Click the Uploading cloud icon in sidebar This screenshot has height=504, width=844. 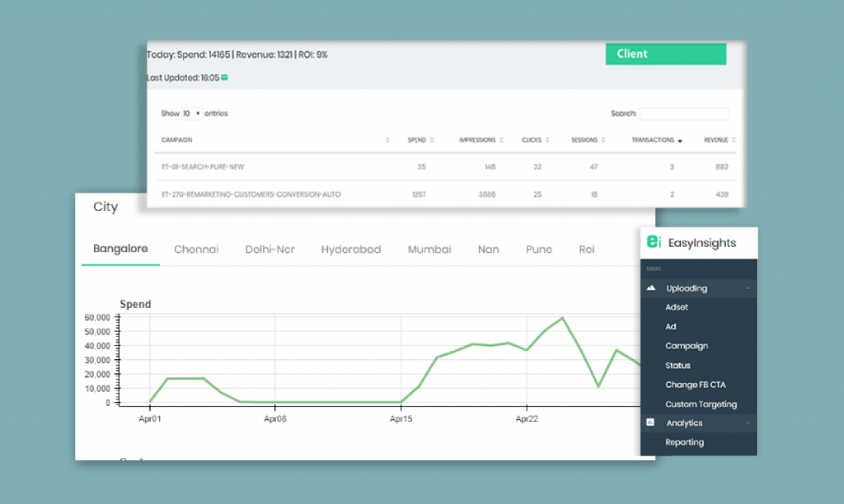[x=651, y=287]
